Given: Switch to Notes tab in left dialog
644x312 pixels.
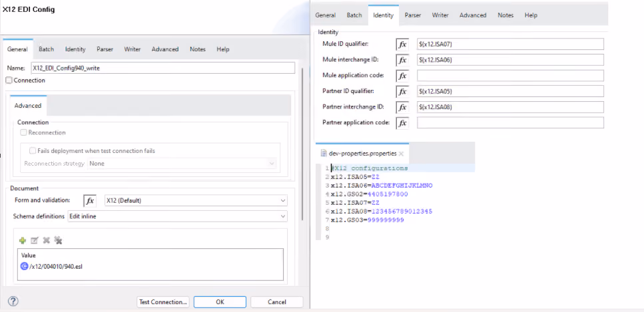Looking at the screenshot, I should (x=198, y=49).
